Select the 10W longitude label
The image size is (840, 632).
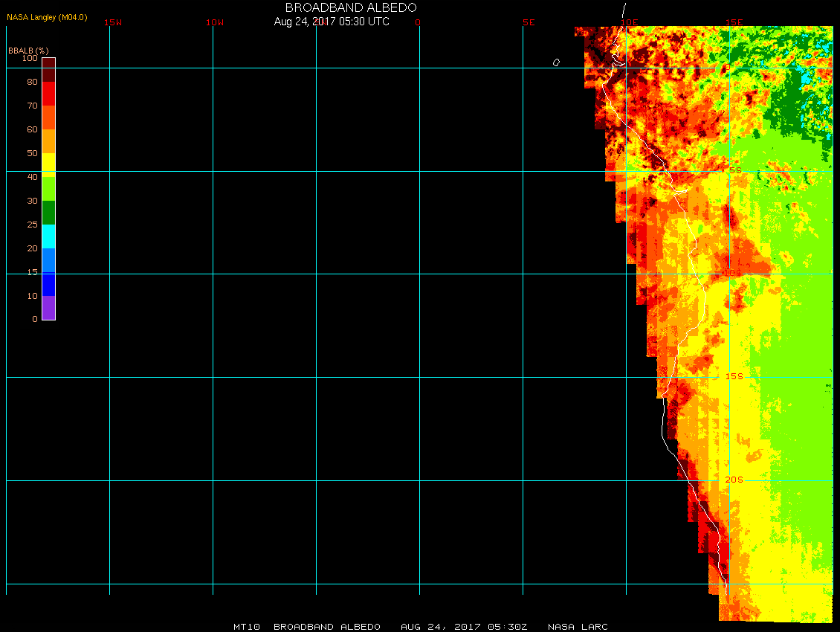pyautogui.click(x=215, y=22)
